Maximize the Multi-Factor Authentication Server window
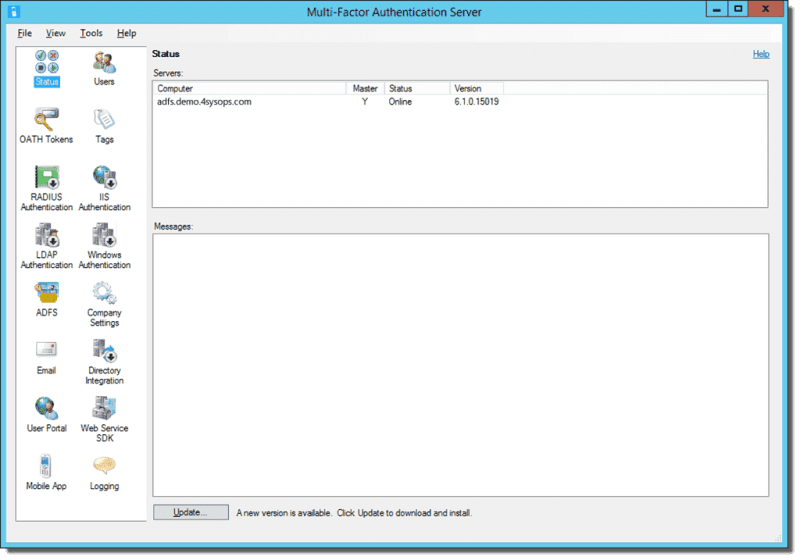This screenshot has height=560, width=800. pyautogui.click(x=738, y=9)
